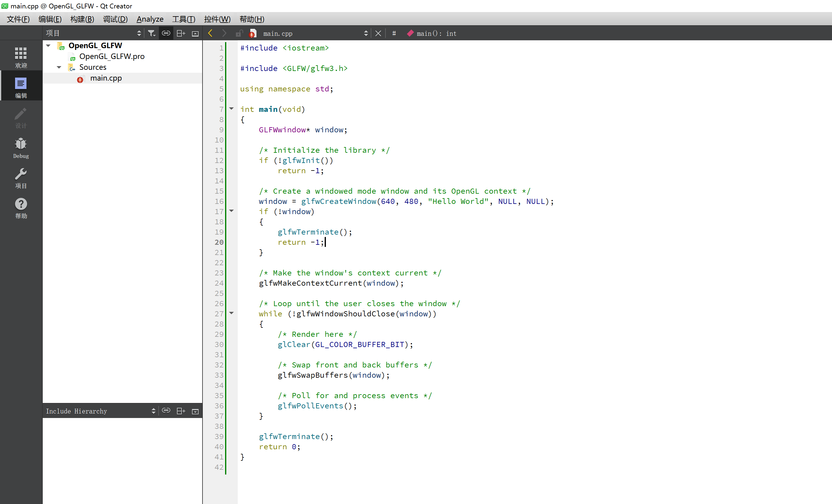Open the Design (设计) mode
This screenshot has width=832, height=504.
(21, 118)
